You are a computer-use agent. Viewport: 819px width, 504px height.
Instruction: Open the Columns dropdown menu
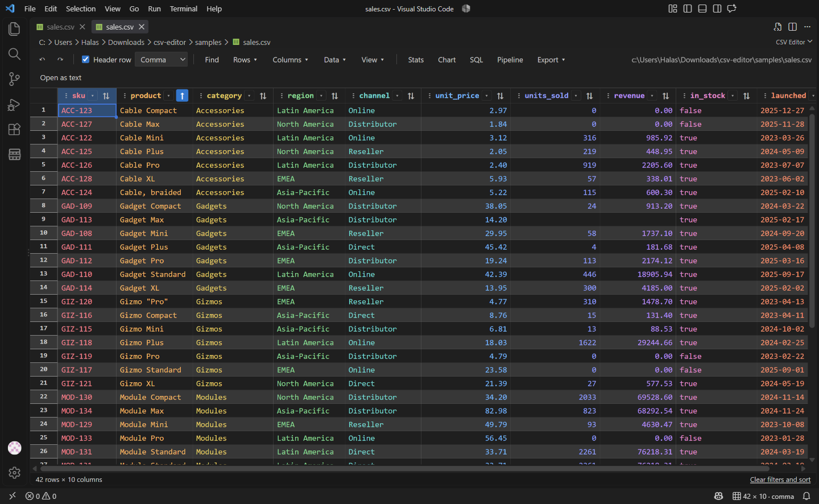coord(290,60)
